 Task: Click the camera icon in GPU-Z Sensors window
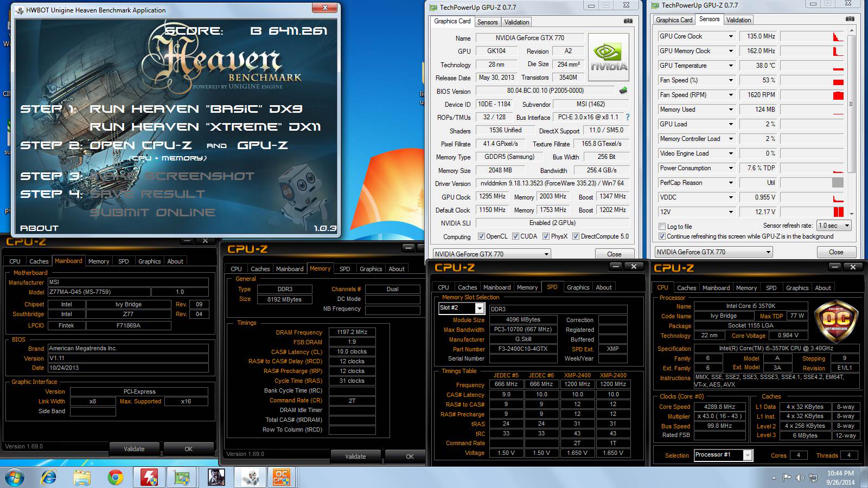[850, 19]
